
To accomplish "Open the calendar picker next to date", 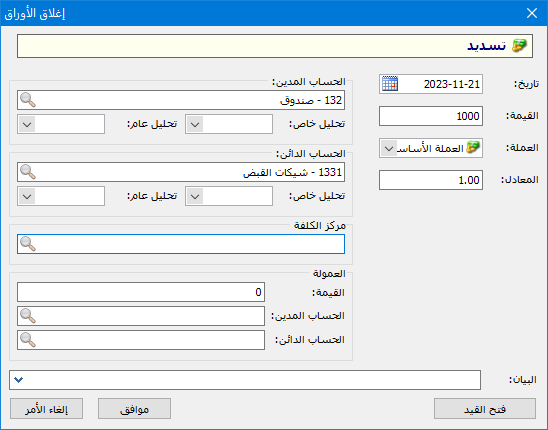I will (390, 84).
